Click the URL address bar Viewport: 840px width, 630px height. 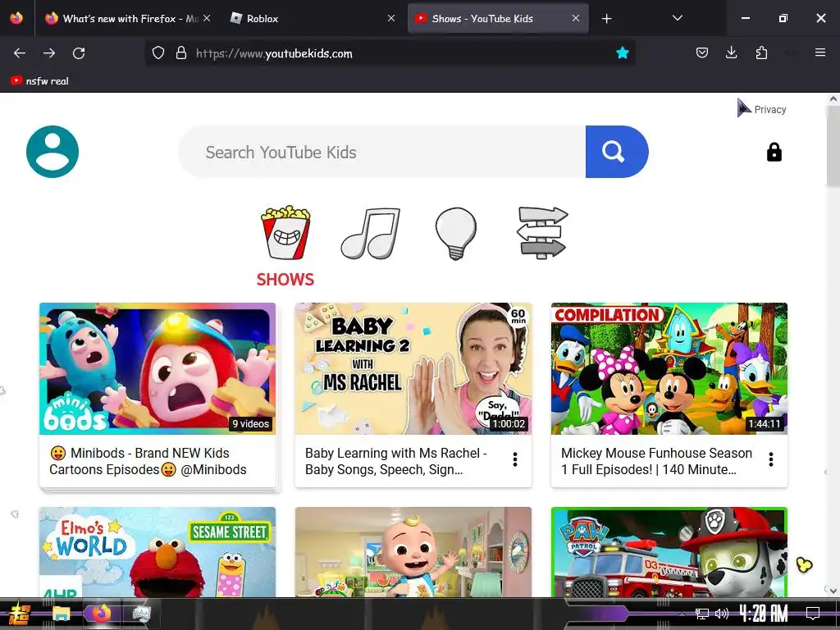click(390, 53)
